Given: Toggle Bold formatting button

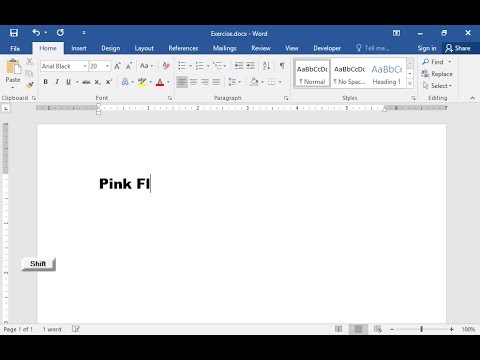Looking at the screenshot, I should 46,82.
